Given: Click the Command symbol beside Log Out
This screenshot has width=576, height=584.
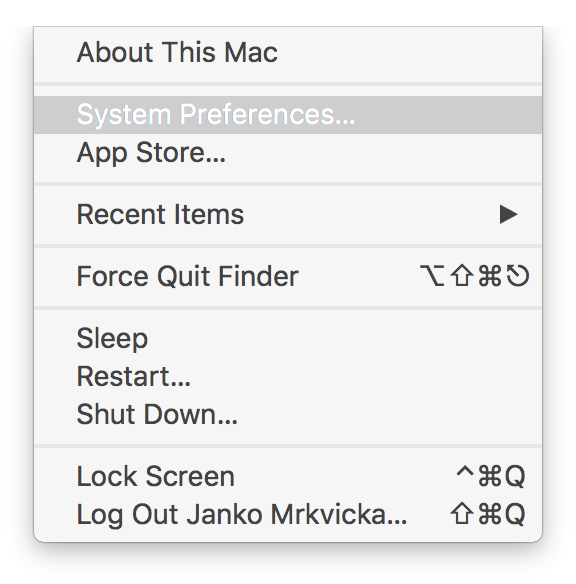Looking at the screenshot, I should 490,514.
